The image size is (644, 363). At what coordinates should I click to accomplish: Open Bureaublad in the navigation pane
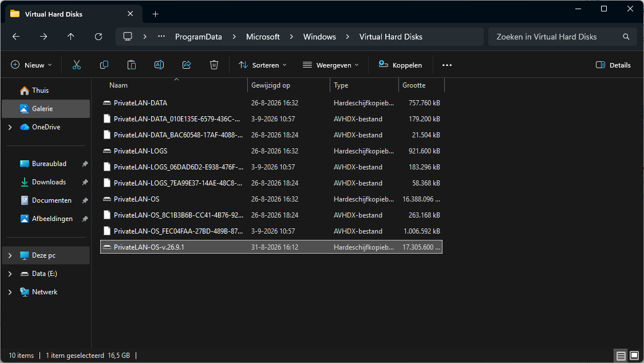click(46, 164)
